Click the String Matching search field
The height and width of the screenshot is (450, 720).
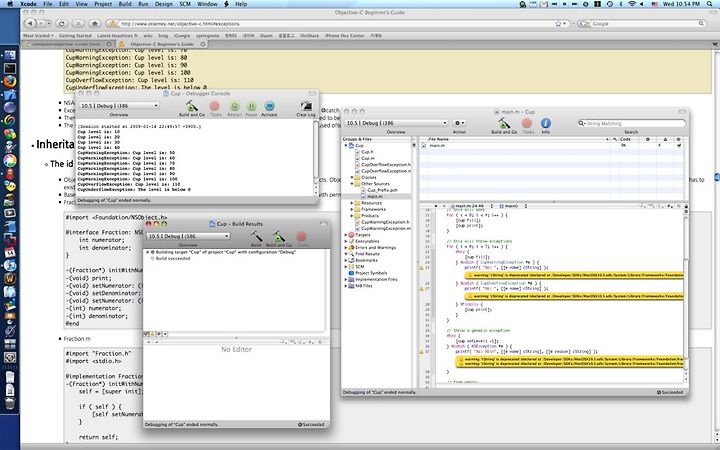[x=631, y=123]
